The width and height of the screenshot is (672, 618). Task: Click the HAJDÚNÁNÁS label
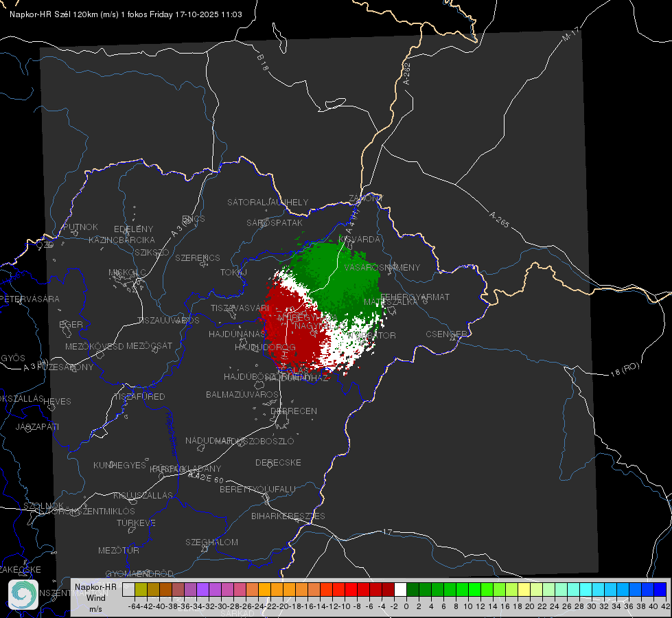coord(237,334)
